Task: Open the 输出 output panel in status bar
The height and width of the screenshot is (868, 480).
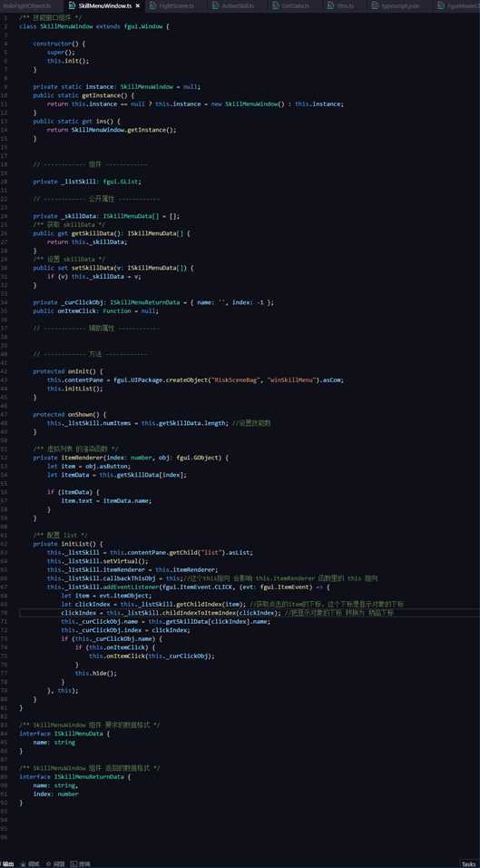Action: 8,863
